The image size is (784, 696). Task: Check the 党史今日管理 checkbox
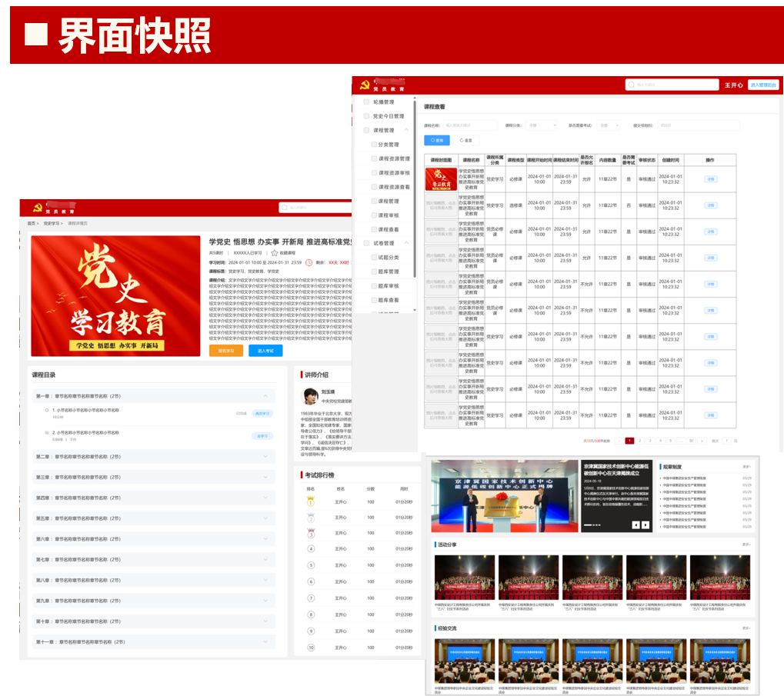(x=366, y=116)
